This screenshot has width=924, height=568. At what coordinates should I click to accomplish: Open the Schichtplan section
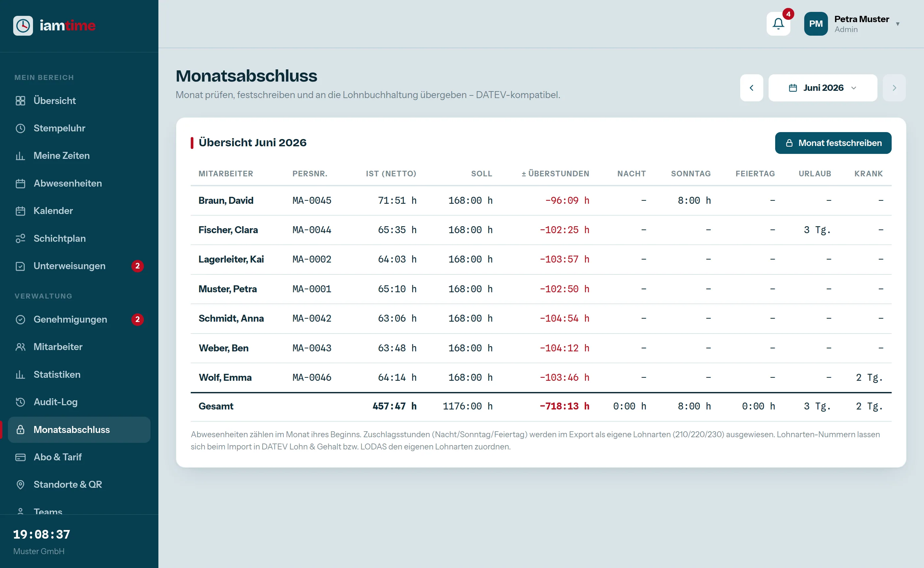click(79, 238)
